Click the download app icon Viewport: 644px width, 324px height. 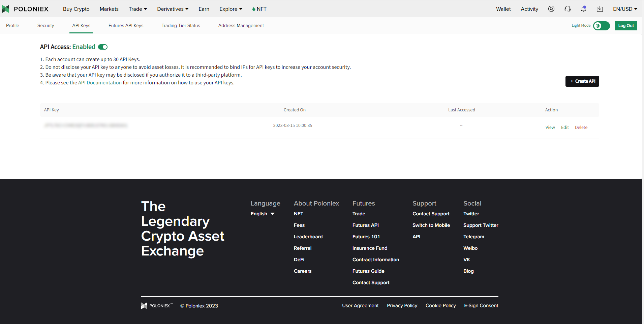pos(600,9)
